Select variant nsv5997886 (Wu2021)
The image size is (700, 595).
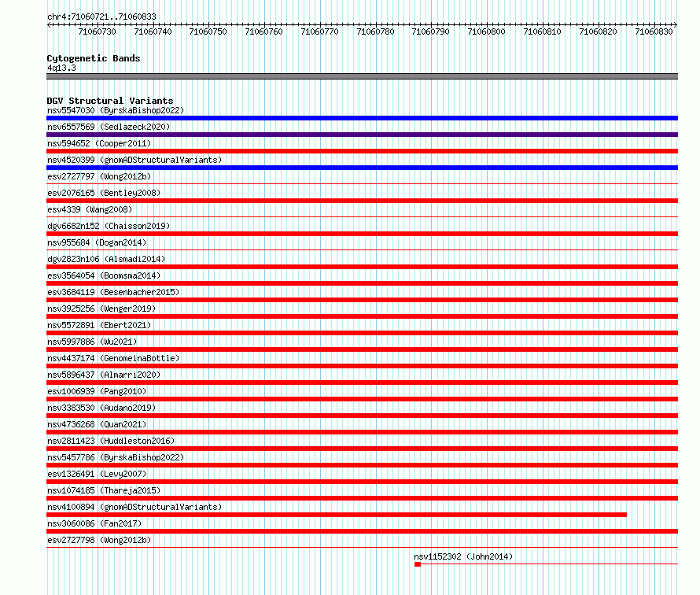[92, 342]
